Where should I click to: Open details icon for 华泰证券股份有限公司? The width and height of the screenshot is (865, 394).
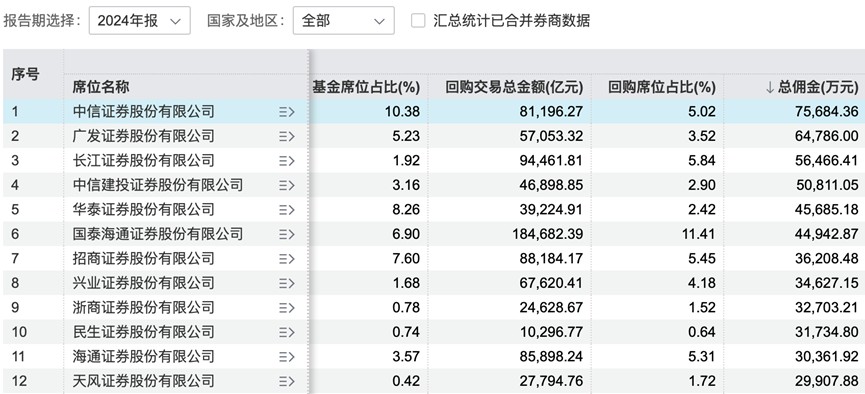click(287, 210)
